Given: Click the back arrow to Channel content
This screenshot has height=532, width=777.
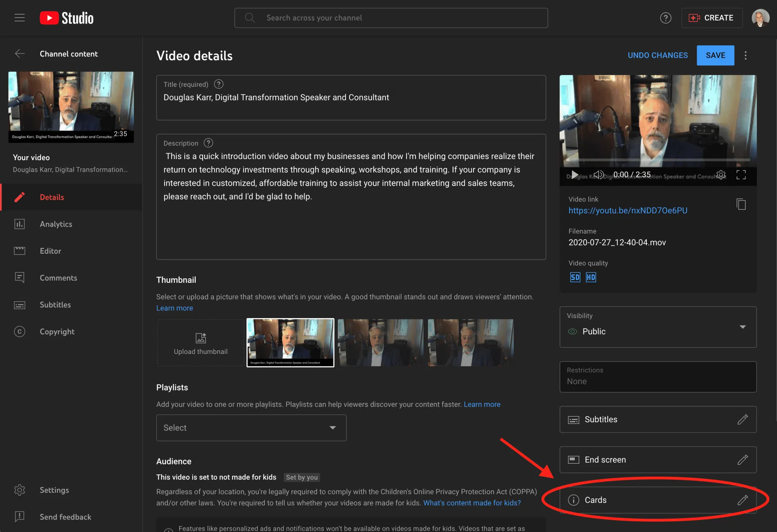Looking at the screenshot, I should tap(20, 54).
